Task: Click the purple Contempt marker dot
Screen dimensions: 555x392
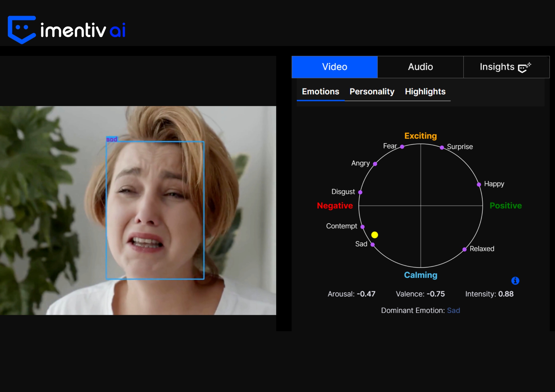Action: click(362, 227)
